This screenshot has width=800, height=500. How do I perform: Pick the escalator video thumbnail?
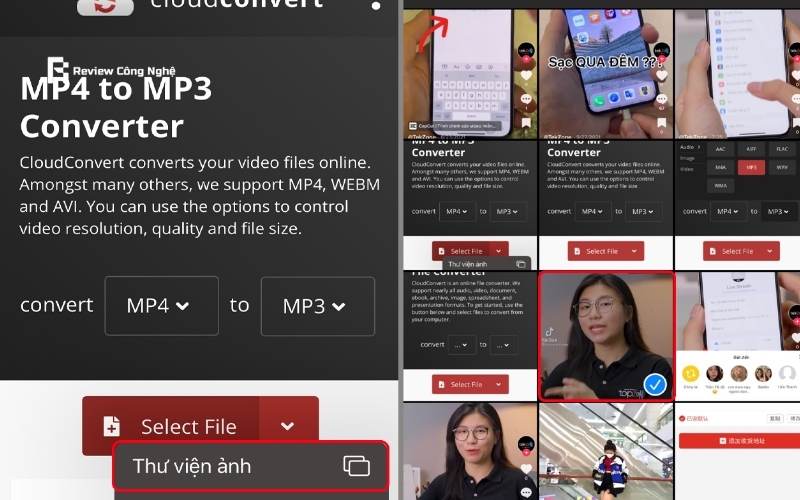pos(606,451)
